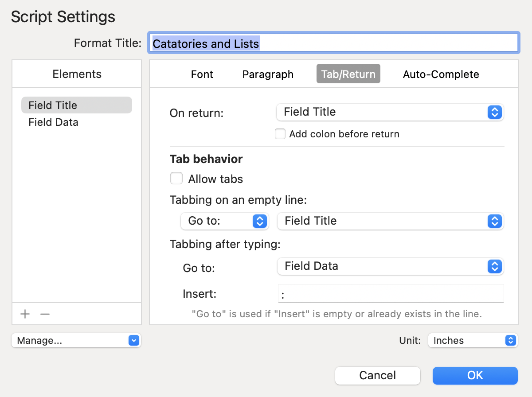Open the On return dropdown

(390, 112)
